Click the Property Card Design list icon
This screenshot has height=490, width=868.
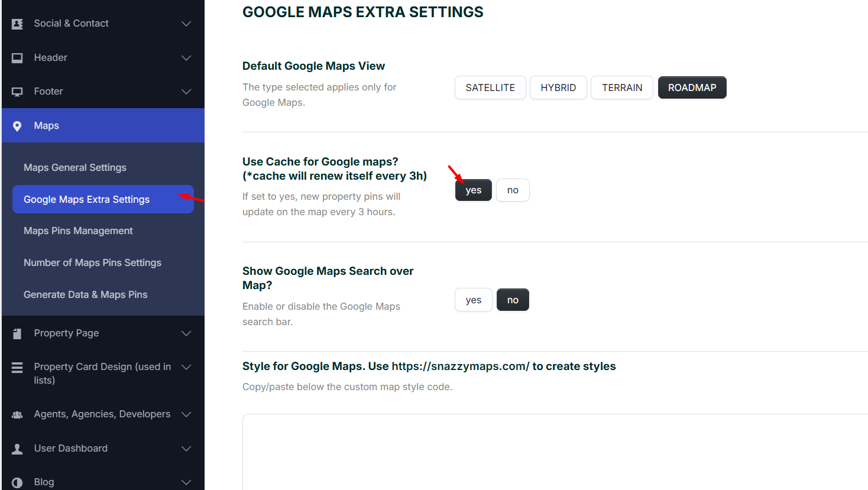pyautogui.click(x=17, y=368)
